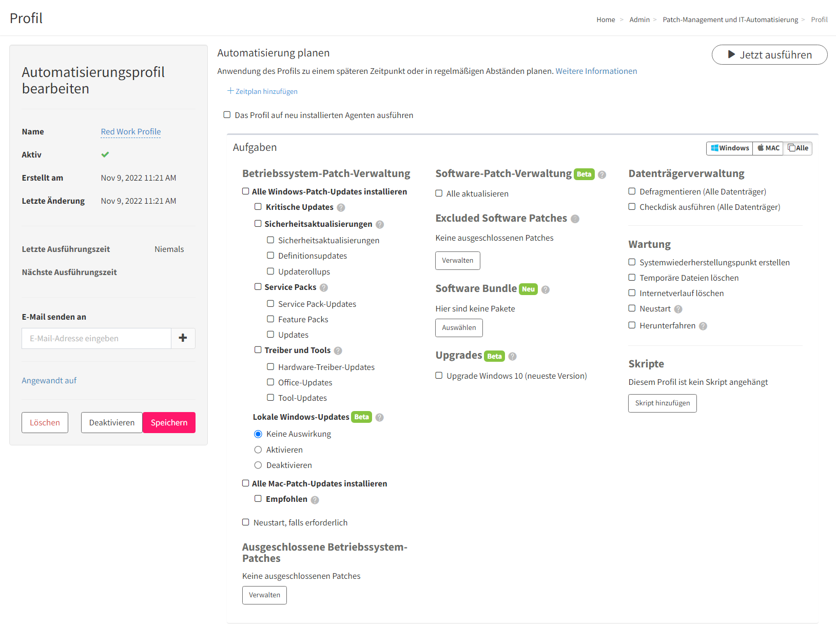Screen dimensions: 836x644
Task: Focus the E-Mail-Adresse eingeben field
Action: 96,339
